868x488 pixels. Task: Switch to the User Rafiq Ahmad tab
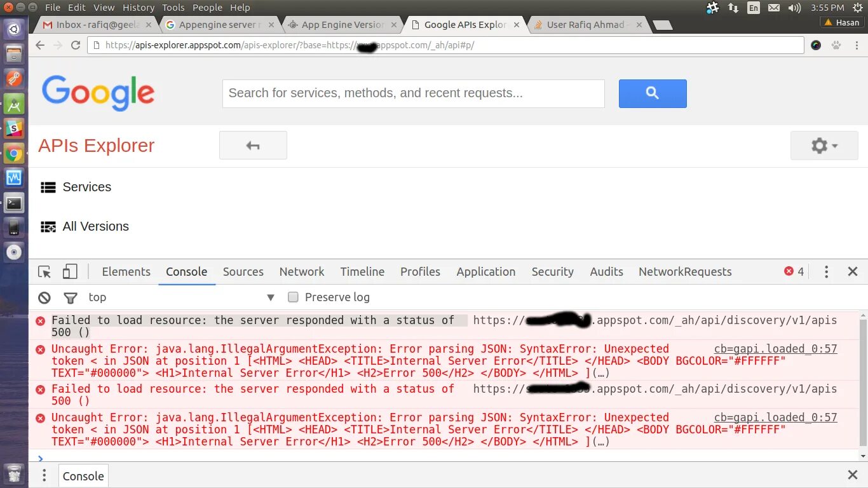coord(588,25)
